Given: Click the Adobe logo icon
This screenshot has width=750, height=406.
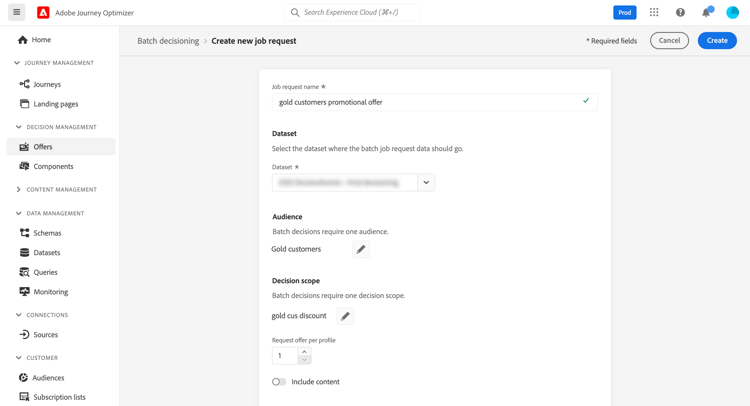Looking at the screenshot, I should tap(43, 12).
